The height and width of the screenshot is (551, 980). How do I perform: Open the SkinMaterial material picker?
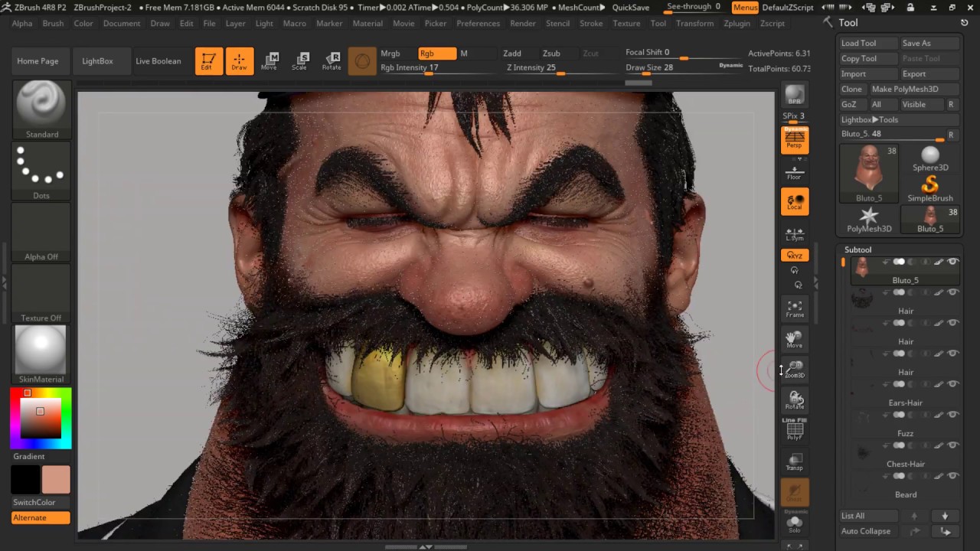point(41,355)
